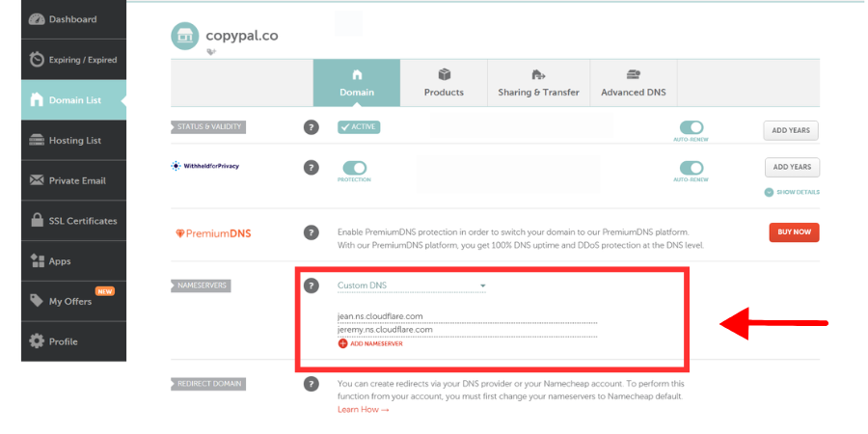Switch to the Products tab
The height and width of the screenshot is (434, 868).
444,83
